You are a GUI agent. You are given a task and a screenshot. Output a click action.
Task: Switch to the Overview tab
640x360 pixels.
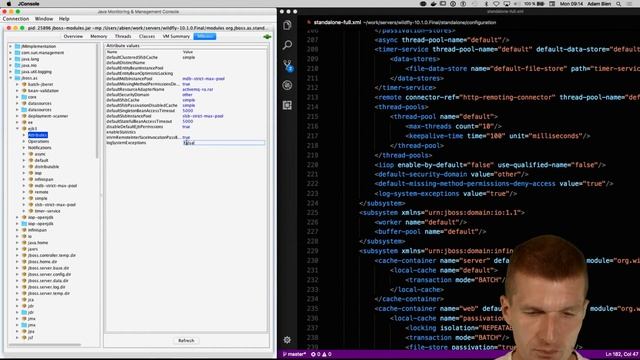73,37
